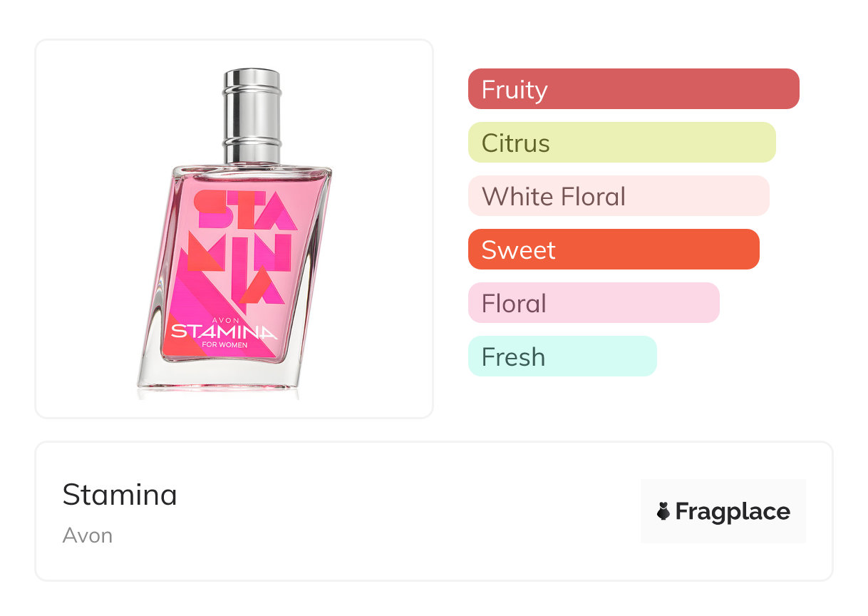The width and height of the screenshot is (868, 616).
Task: Select the Citrus accord bar
Action: click(x=621, y=143)
